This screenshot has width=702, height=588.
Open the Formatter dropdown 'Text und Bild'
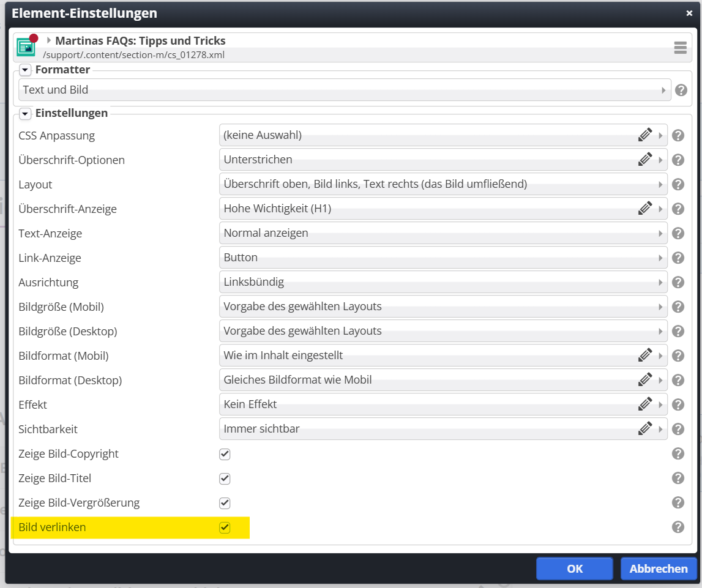click(345, 90)
